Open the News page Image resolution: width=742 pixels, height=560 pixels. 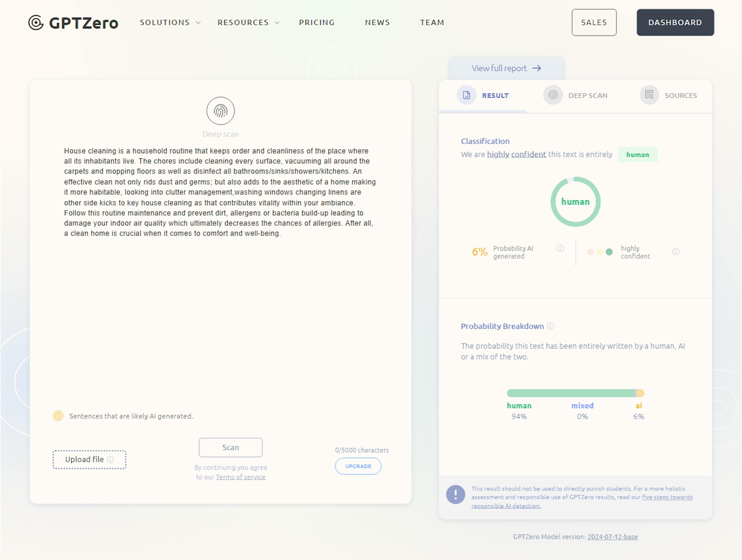377,22
